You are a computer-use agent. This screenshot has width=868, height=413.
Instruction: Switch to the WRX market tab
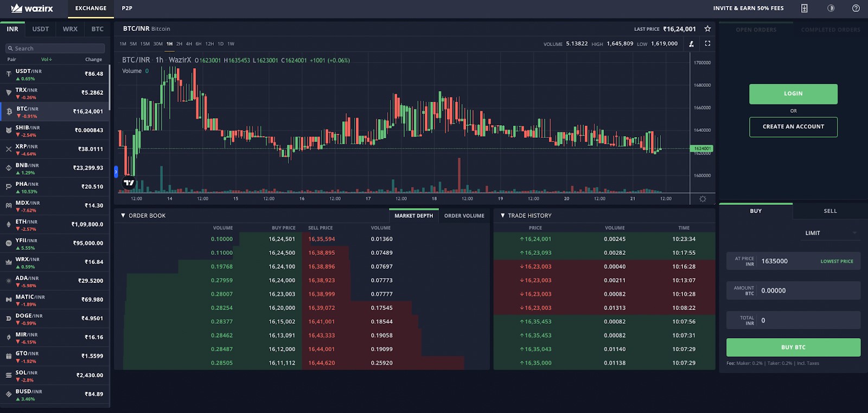click(x=70, y=29)
